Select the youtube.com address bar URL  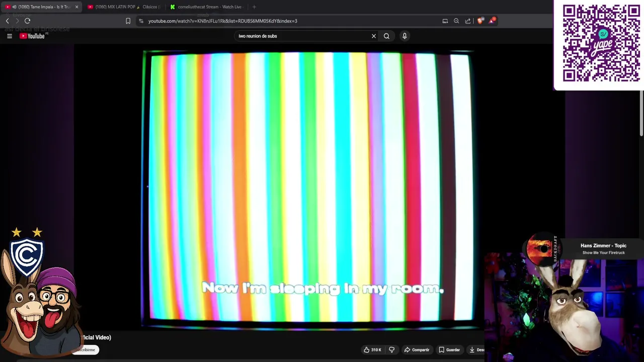tap(223, 21)
